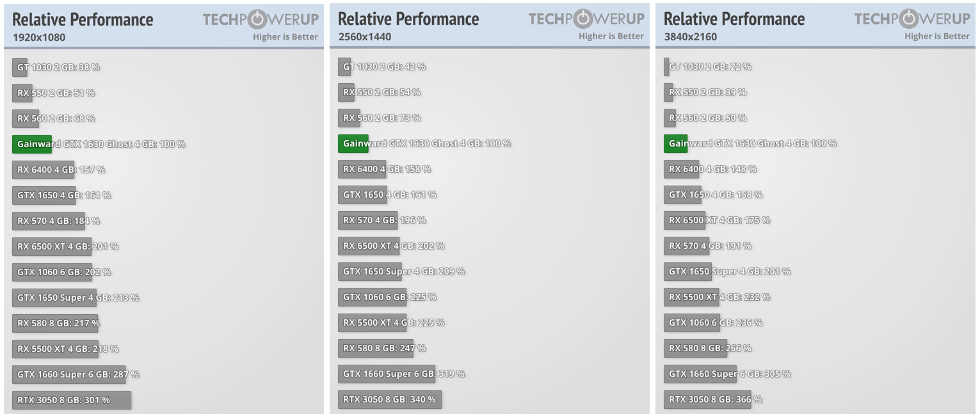Select the green Gainward bar in the 2560x1440 chart
The height and width of the screenshot is (414, 980).
(353, 143)
